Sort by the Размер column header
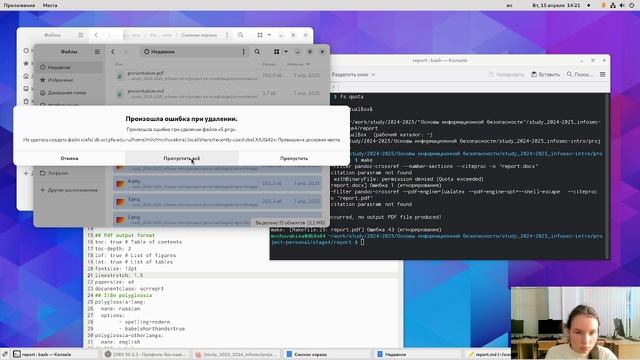 click(x=269, y=64)
